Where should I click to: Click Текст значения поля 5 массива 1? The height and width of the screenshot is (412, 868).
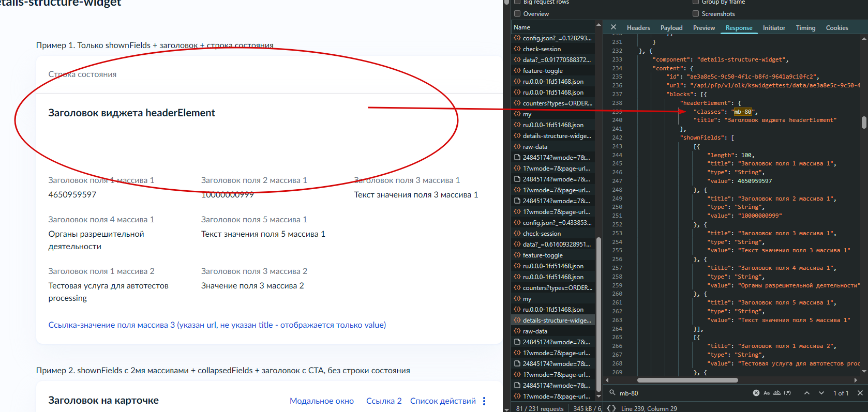(x=263, y=234)
